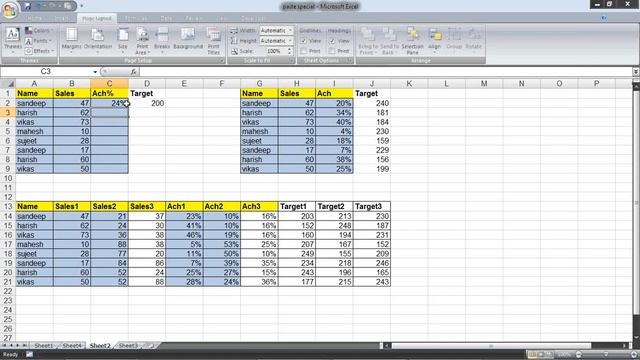Click the zoom slider handle
Viewport: 640px width, 360px height.
606,355
